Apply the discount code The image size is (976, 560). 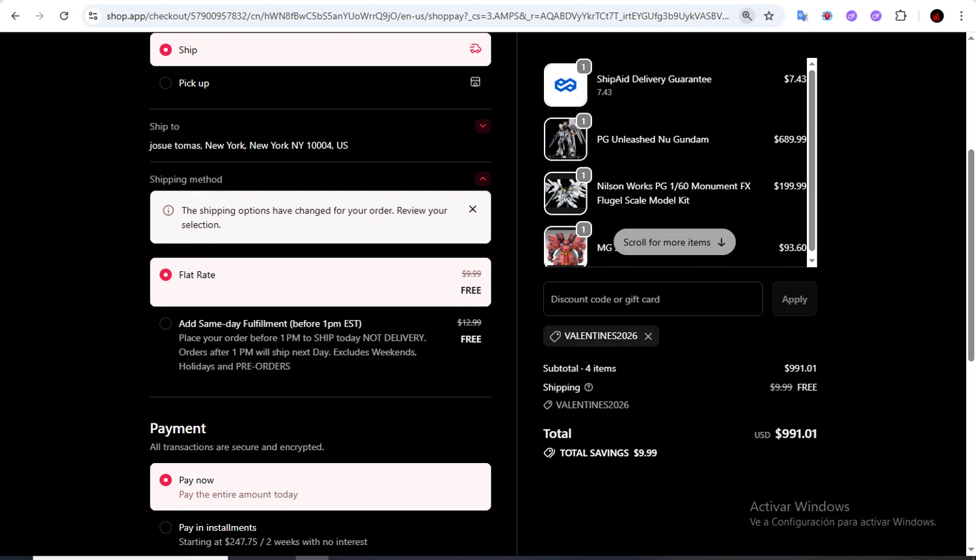794,299
